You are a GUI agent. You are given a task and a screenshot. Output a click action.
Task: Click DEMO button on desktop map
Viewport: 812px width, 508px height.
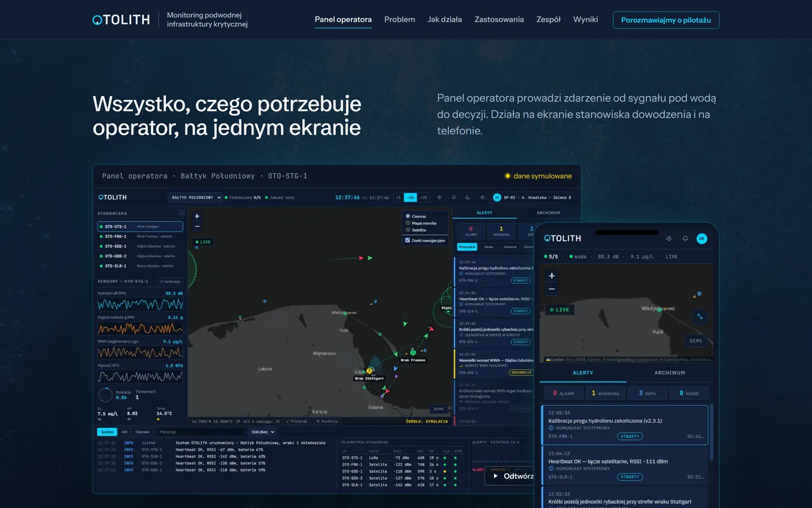pos(439,409)
